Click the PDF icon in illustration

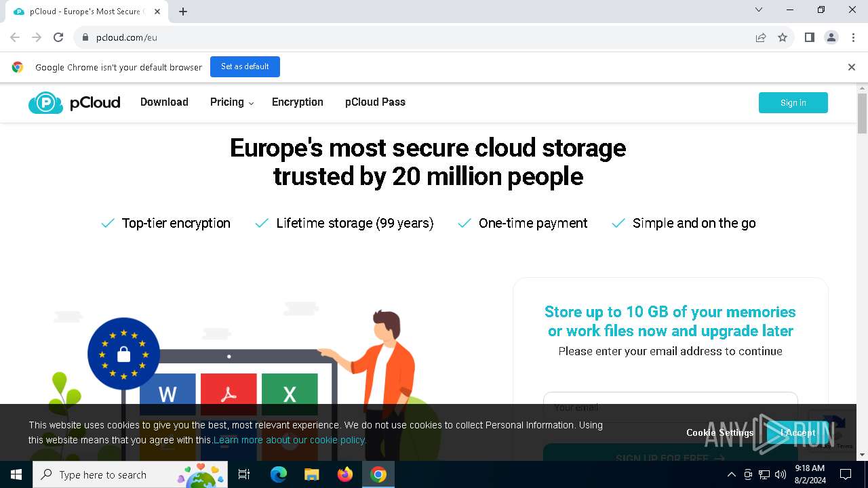click(229, 394)
